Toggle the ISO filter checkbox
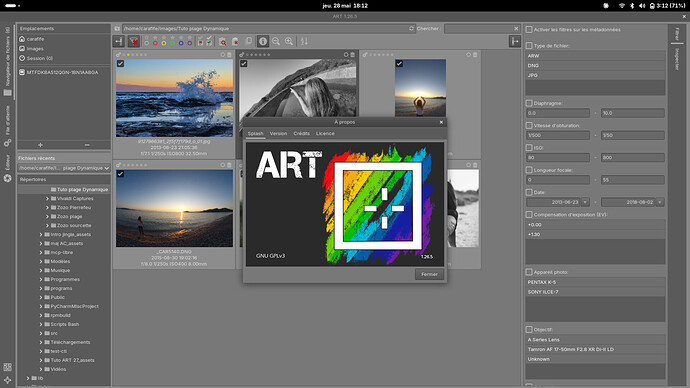The width and height of the screenshot is (690, 388). pyautogui.click(x=529, y=147)
